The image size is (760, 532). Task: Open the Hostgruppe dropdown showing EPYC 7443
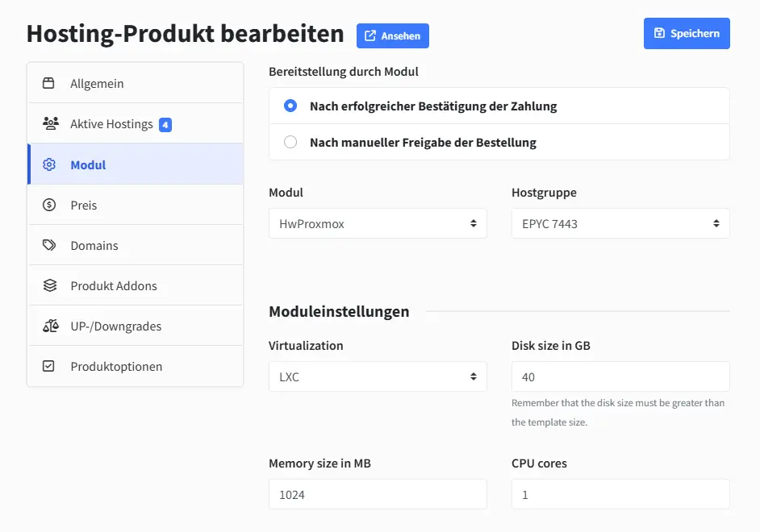pyautogui.click(x=620, y=223)
